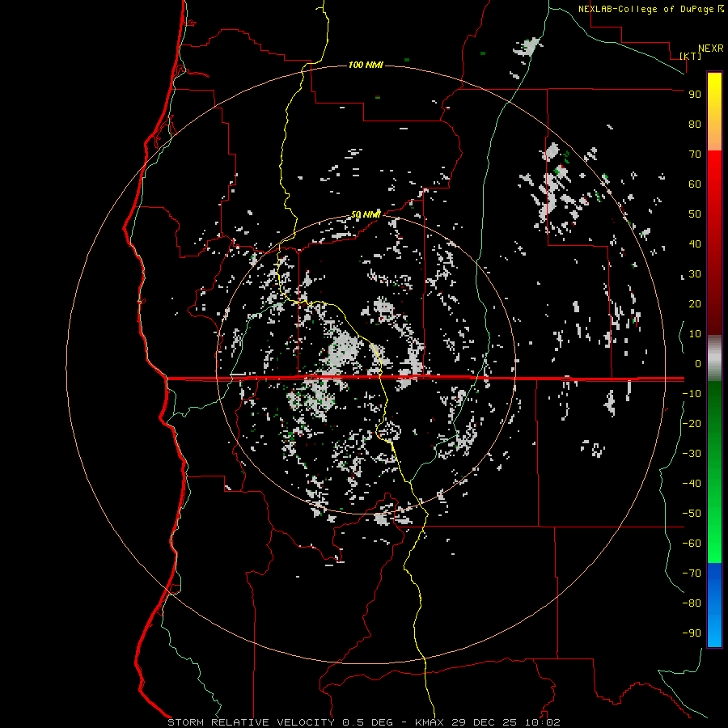728x728 pixels.
Task: Click the 29 DEC 25 date in caption
Action: point(484,722)
